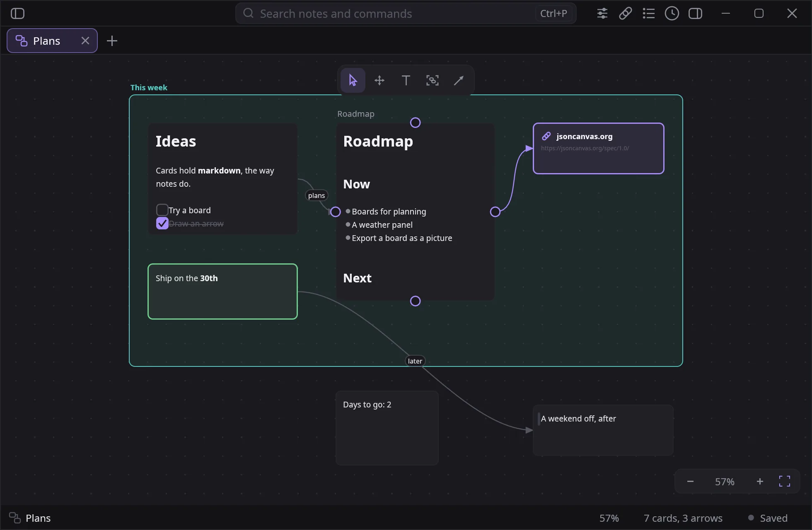Toggle the left sidebar panel icon
Viewport: 812px width, 530px height.
coord(17,13)
